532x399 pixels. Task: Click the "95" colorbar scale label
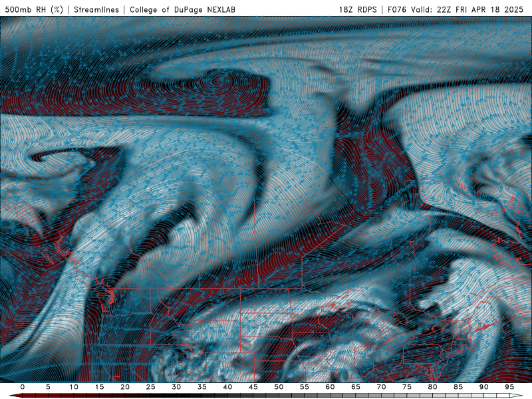point(509,387)
